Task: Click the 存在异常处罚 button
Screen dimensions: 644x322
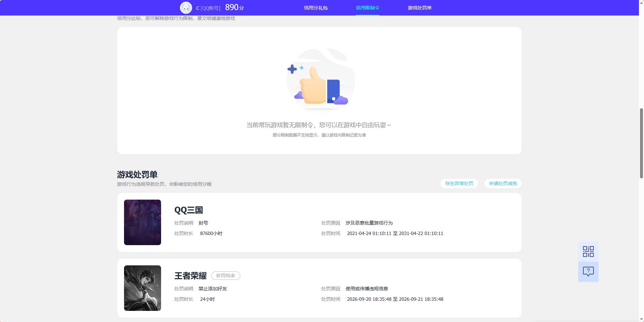Action: click(x=459, y=183)
